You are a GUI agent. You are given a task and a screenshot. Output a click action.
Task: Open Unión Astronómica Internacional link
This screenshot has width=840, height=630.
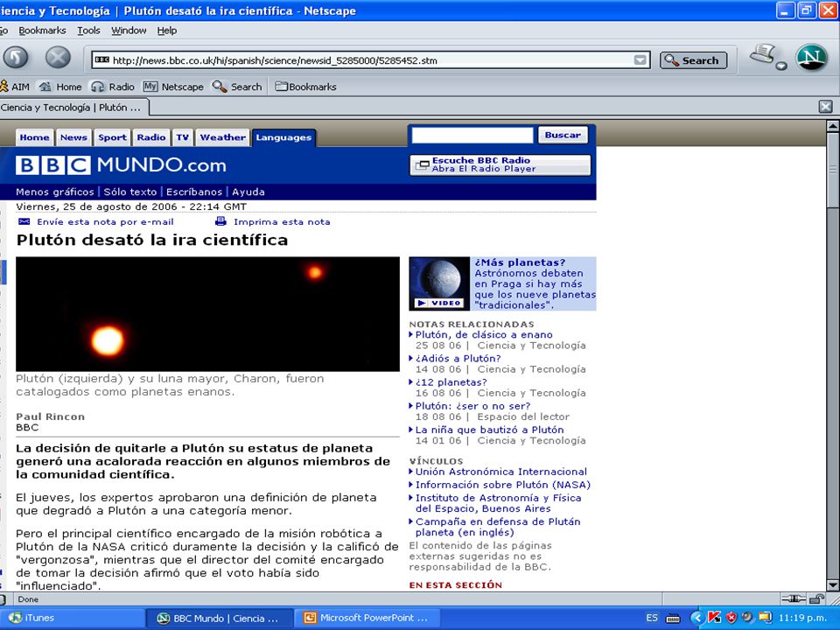500,472
